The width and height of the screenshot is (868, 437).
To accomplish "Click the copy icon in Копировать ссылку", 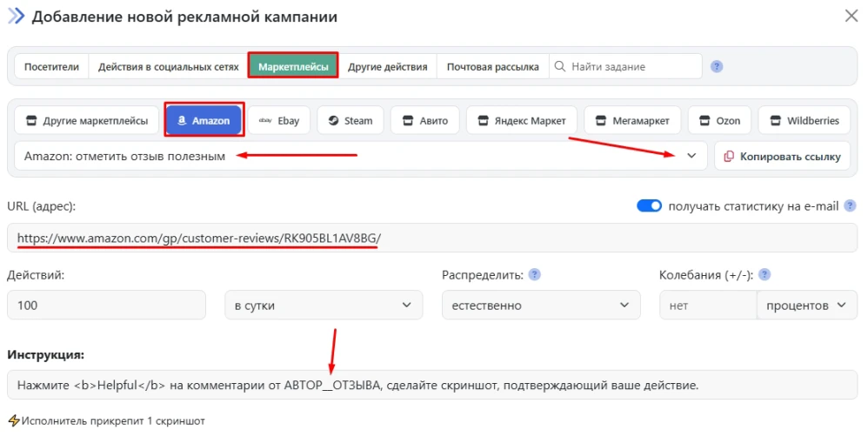I will [x=729, y=157].
